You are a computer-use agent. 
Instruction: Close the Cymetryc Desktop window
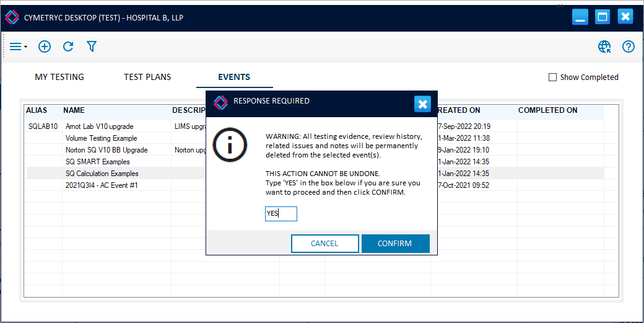point(625,17)
